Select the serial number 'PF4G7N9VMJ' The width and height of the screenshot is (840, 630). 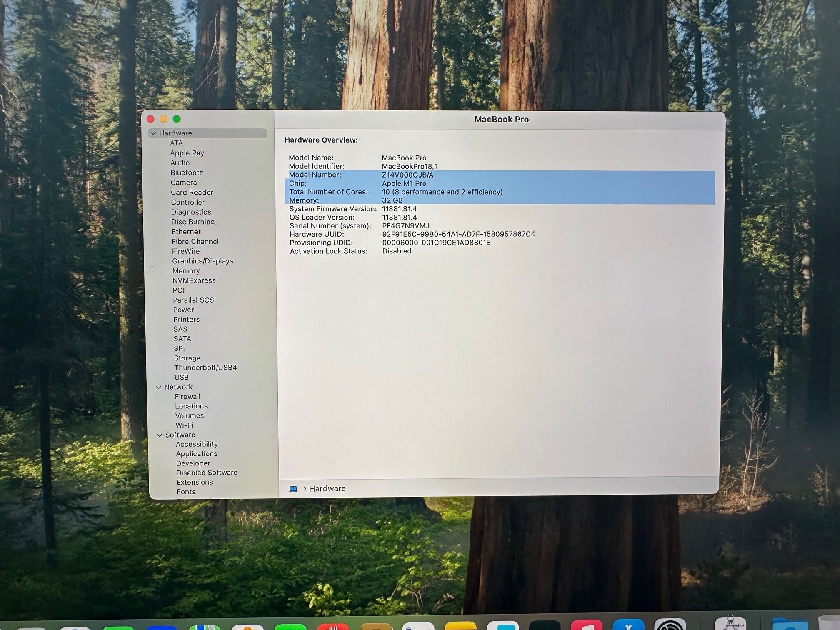coord(406,226)
